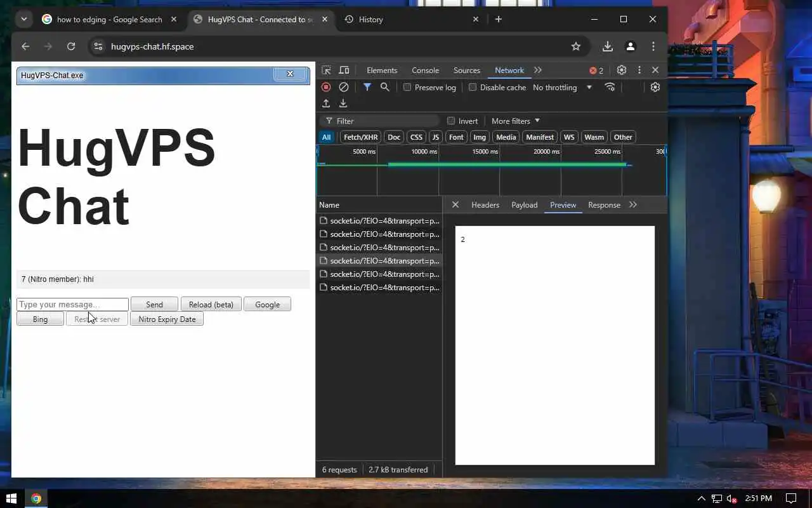The height and width of the screenshot is (508, 812).
Task: View site information icon in address bar
Action: coord(98,46)
